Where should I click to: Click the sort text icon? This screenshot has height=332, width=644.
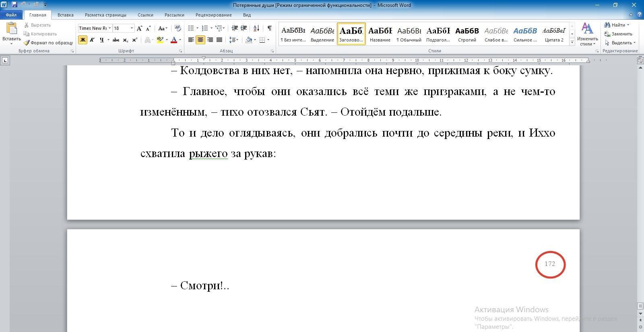pos(256,28)
